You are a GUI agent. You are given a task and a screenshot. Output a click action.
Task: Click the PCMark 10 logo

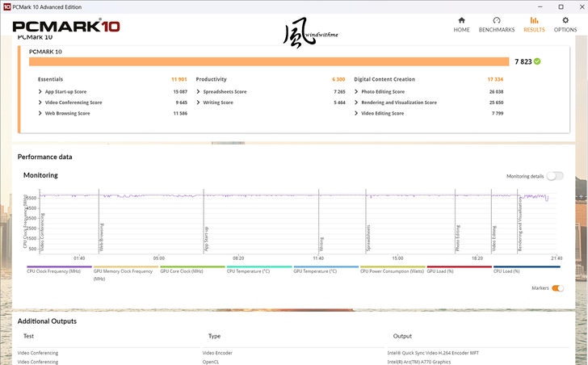click(x=66, y=26)
